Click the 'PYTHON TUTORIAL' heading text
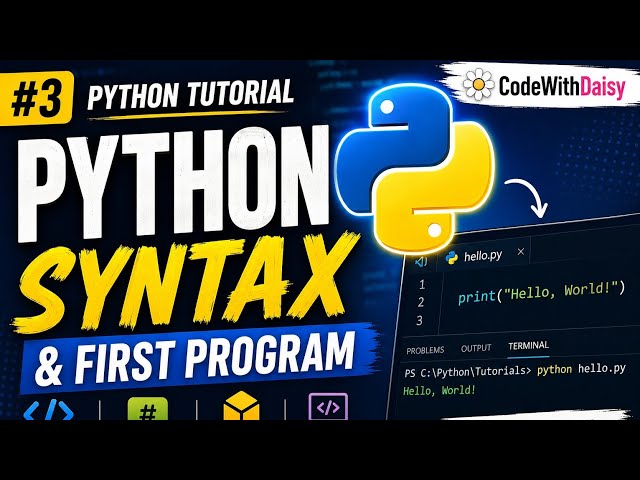 (191, 95)
